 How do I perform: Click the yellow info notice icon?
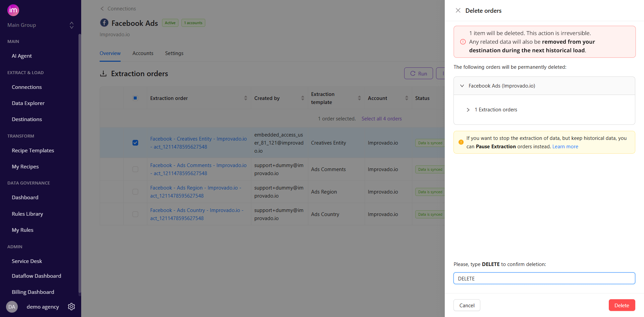click(461, 142)
